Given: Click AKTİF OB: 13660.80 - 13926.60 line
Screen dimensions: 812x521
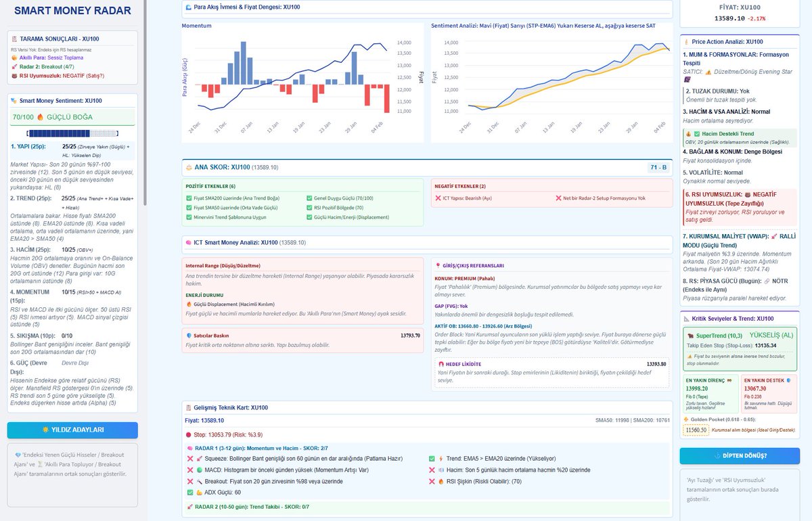Looking at the screenshot, I should pyautogui.click(x=483, y=325).
